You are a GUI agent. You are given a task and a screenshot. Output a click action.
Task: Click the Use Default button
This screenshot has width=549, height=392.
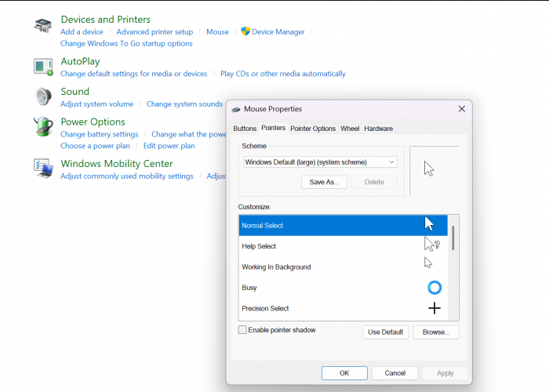pyautogui.click(x=386, y=332)
